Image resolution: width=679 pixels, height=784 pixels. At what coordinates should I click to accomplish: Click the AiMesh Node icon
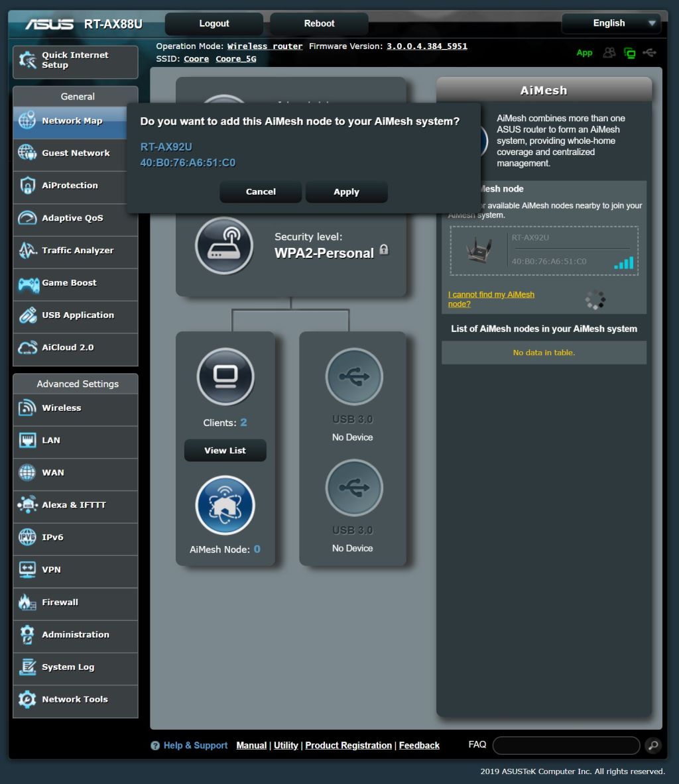point(225,506)
